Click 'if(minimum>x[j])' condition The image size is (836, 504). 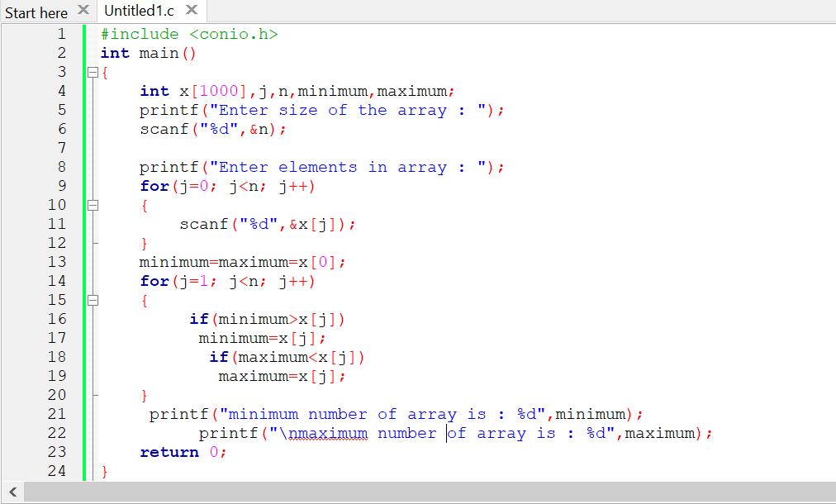point(267,319)
